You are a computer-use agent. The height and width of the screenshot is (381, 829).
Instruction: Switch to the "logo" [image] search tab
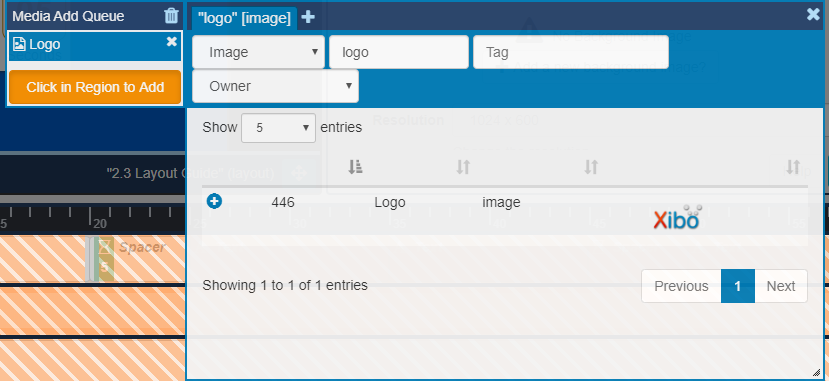[244, 18]
